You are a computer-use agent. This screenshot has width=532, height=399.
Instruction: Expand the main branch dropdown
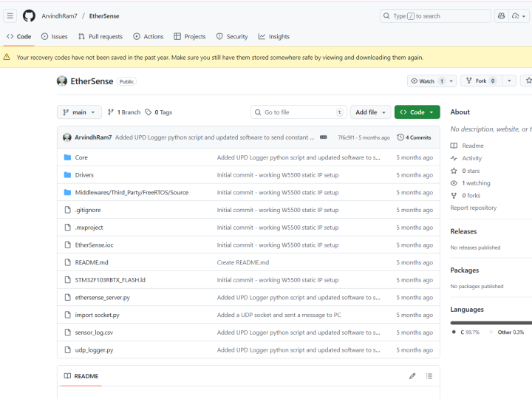click(79, 112)
